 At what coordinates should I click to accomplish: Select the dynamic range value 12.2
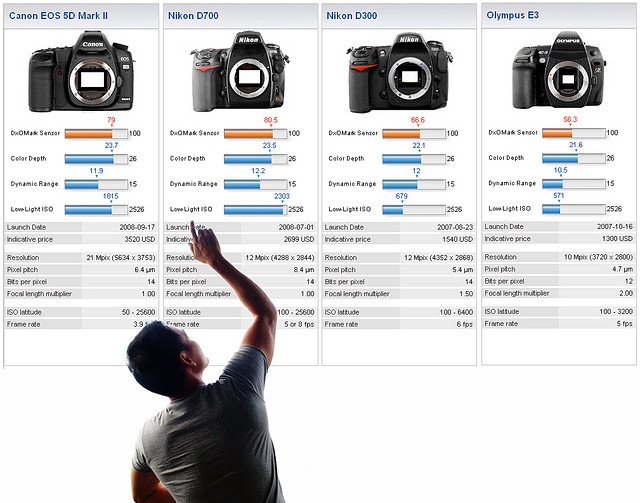[x=258, y=171]
